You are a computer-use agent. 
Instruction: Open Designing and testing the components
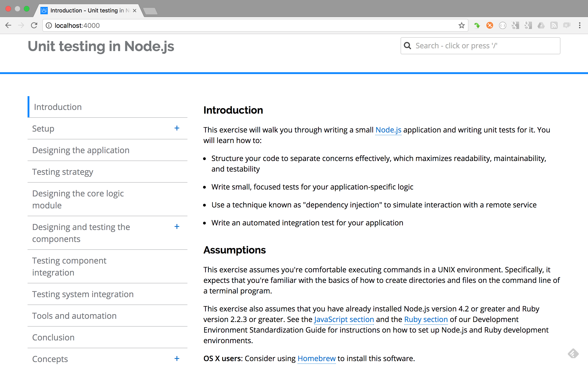[x=81, y=233]
